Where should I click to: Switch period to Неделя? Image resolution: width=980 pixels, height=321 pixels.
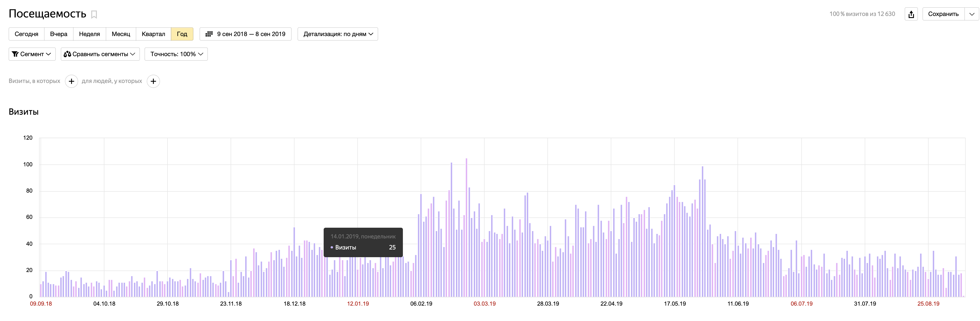(x=89, y=34)
